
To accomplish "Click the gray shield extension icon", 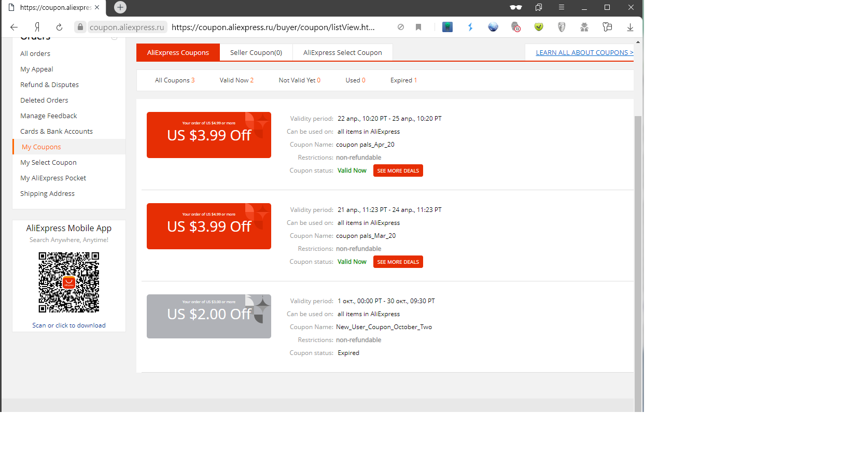I will (x=562, y=27).
